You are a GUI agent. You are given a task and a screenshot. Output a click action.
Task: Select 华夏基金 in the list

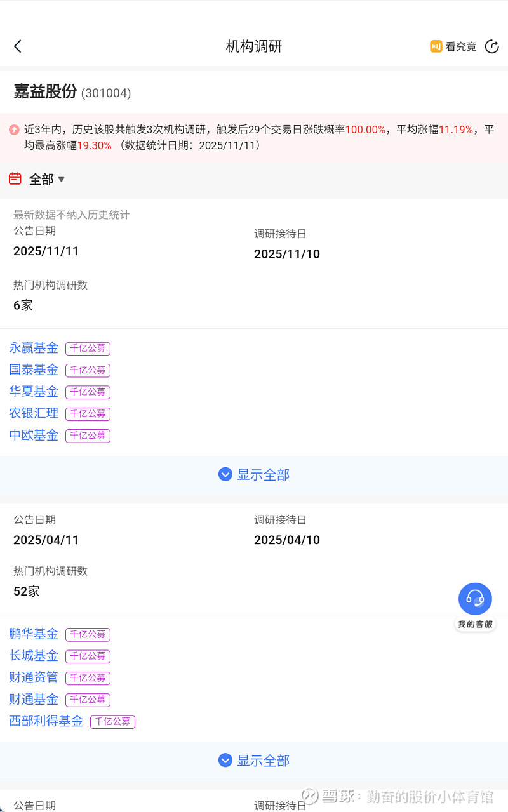click(x=34, y=391)
